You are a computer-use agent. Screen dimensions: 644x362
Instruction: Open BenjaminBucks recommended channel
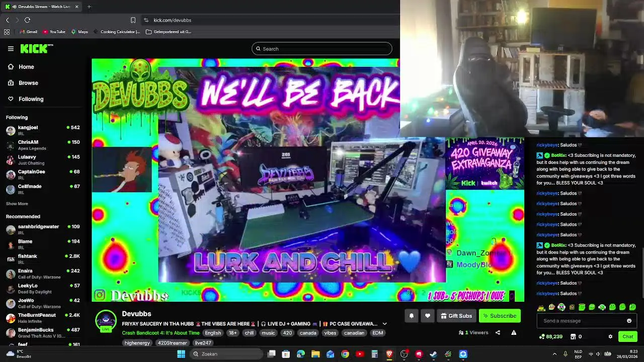[x=43, y=333]
